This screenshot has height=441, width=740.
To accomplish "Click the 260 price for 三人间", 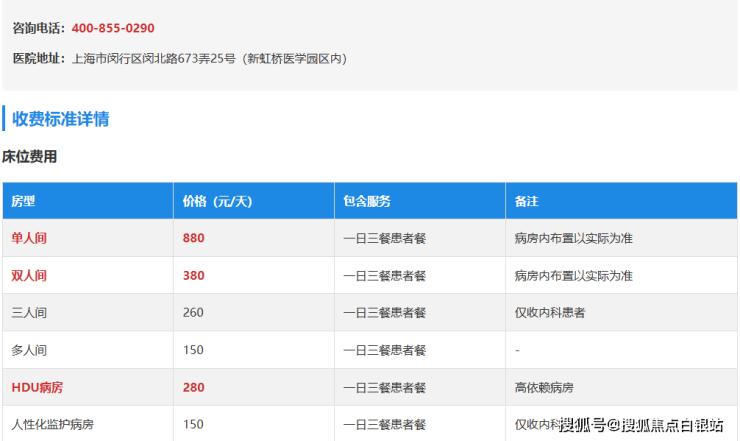I will click(193, 312).
